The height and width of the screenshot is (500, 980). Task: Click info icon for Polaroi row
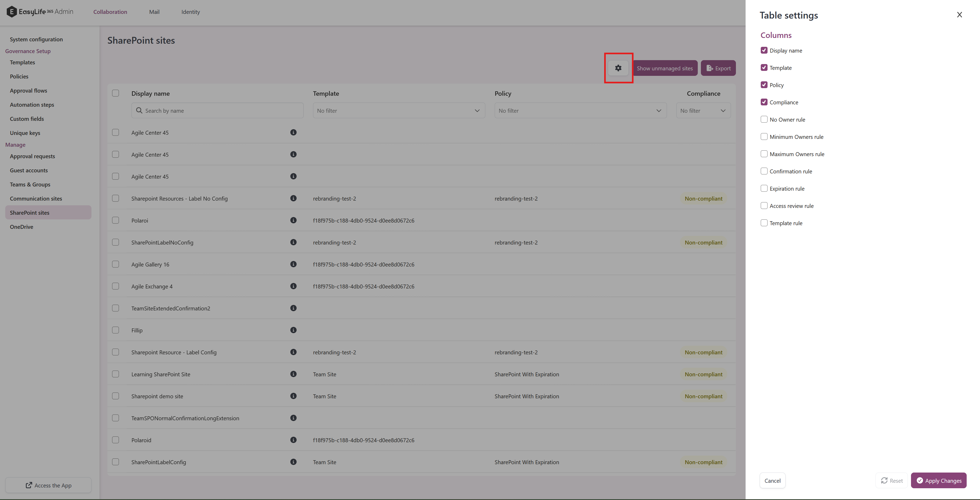click(x=293, y=220)
